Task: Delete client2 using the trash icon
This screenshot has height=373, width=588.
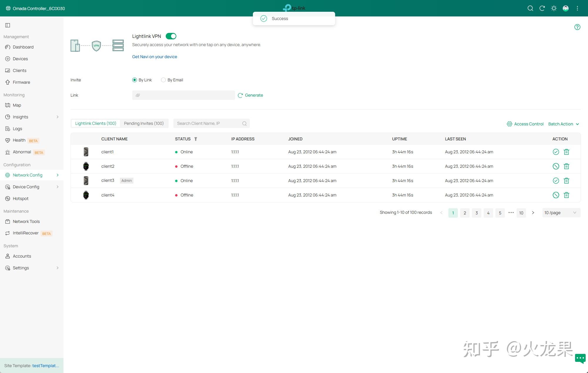Action: click(566, 166)
